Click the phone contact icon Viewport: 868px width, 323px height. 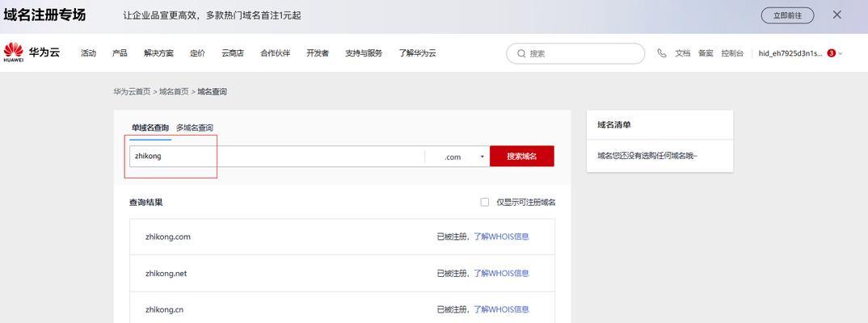[662, 53]
